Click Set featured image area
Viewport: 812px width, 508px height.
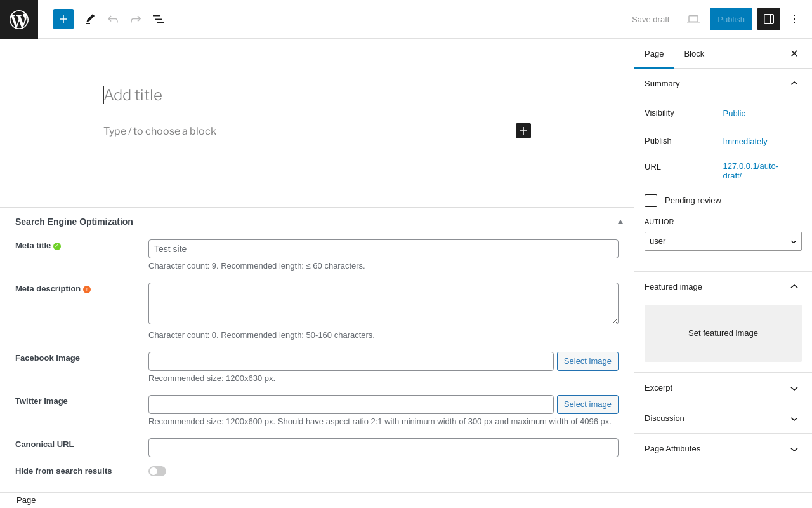(x=723, y=333)
